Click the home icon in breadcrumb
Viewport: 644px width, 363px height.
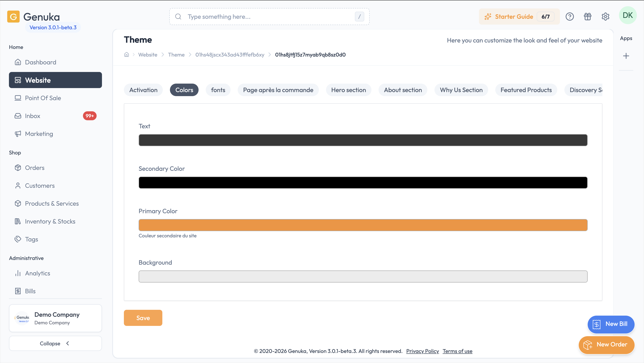127,55
